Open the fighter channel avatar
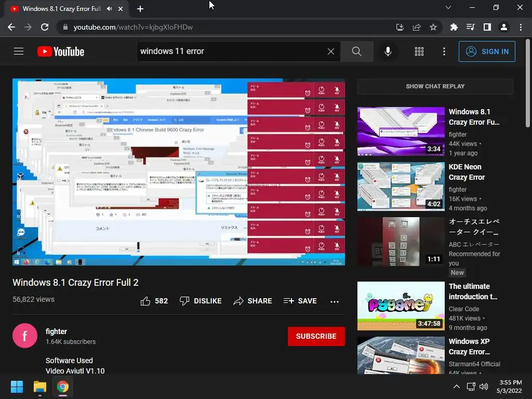Screen dimensions: 532x399 (25, 336)
